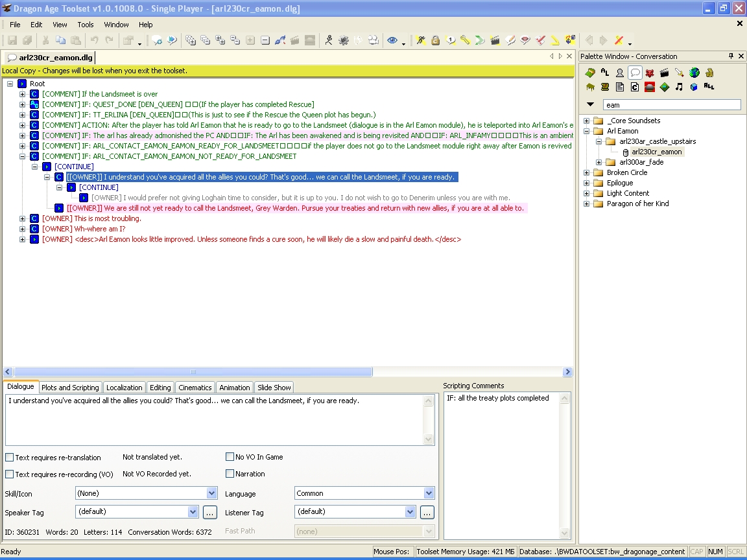
Task: Enable 'No VO In Game' checkbox
Action: click(x=230, y=457)
